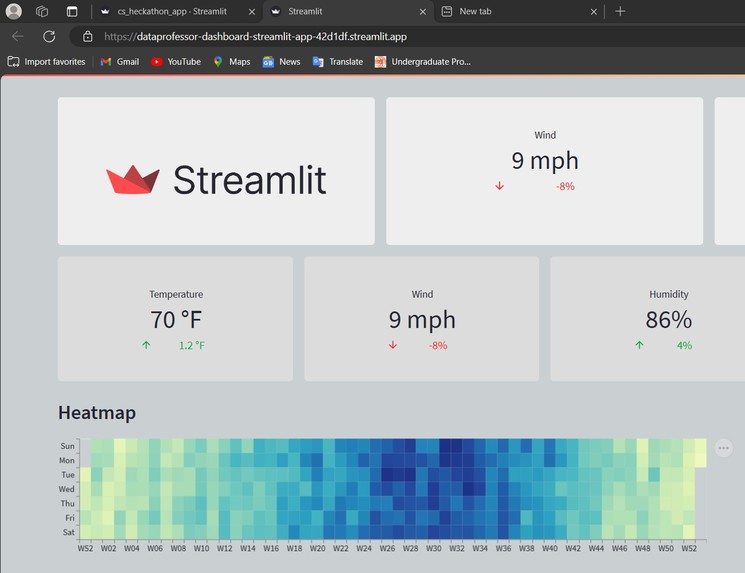Open the Translate bookmark
The image size is (745, 573).
coord(338,62)
